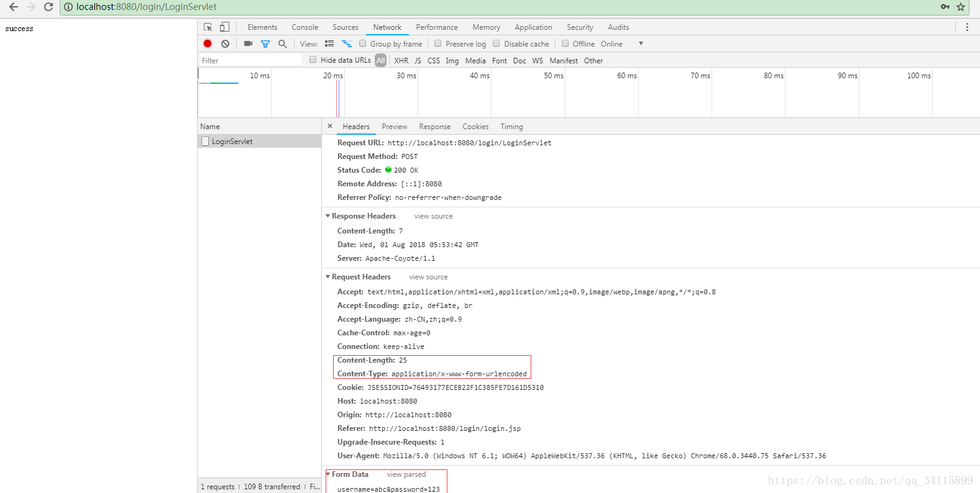Select the LoginServlet request row
Viewport: 980px width, 493px height.
pos(260,142)
